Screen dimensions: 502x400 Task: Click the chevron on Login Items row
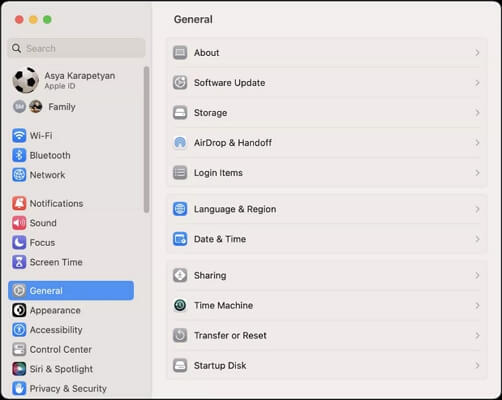(x=477, y=173)
